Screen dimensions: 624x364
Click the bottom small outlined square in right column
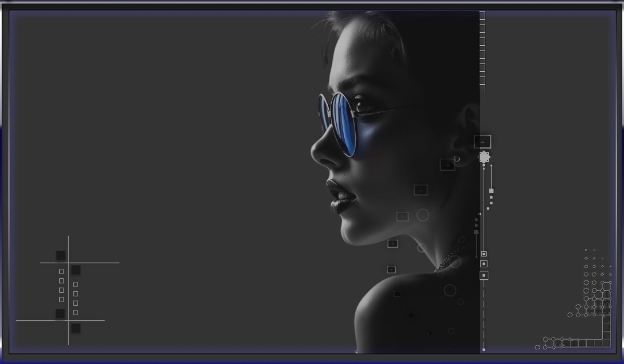pos(76,313)
